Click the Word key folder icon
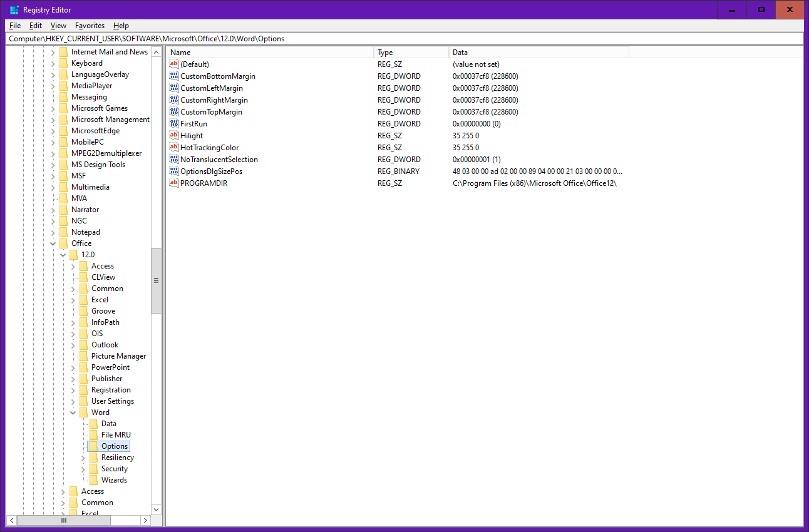 point(83,412)
